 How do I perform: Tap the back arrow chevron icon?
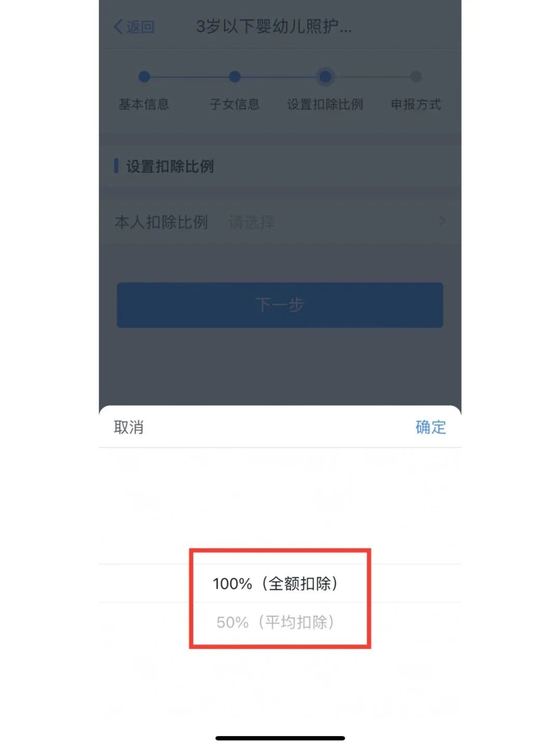coord(118,26)
